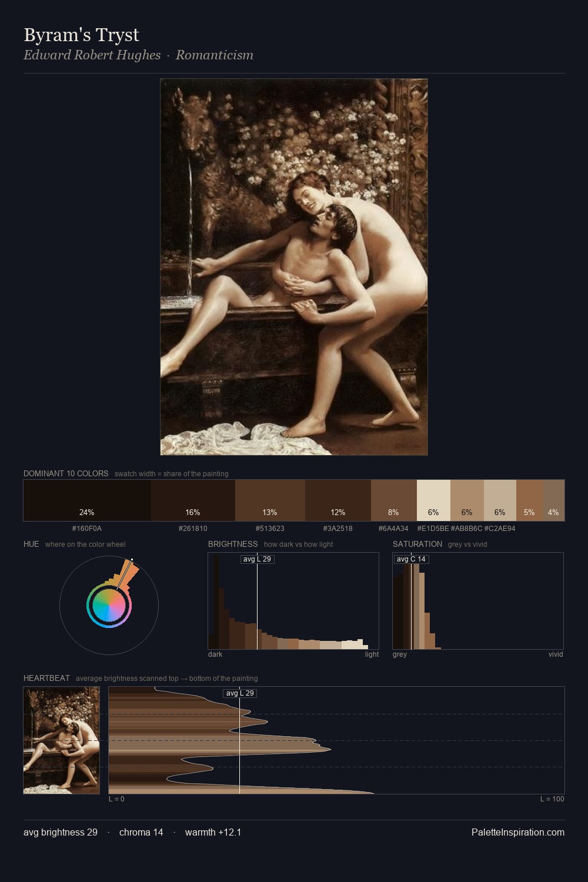Select the 8% medium brown swatch

(x=394, y=500)
